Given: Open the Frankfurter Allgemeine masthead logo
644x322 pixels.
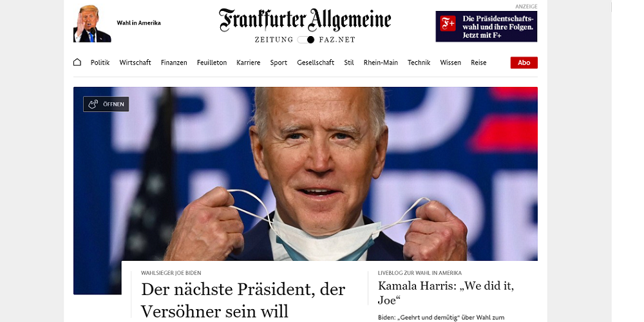Looking at the screenshot, I should click(305, 20).
